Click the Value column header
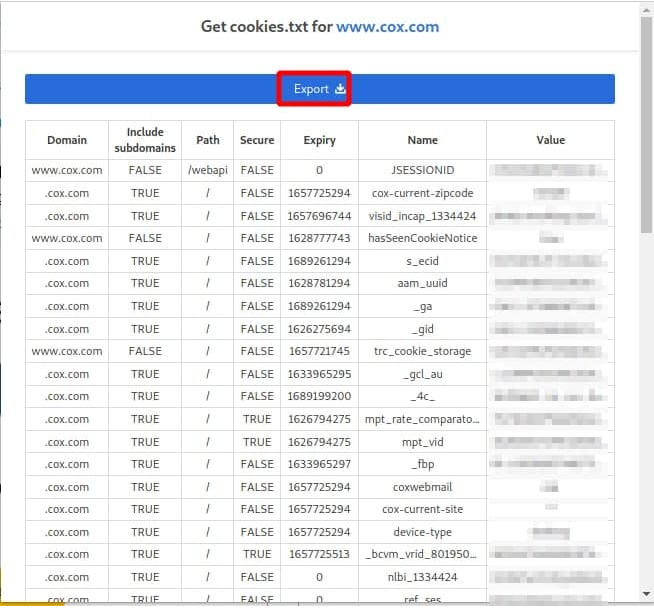Image resolution: width=654 pixels, height=608 pixels. [x=551, y=140]
